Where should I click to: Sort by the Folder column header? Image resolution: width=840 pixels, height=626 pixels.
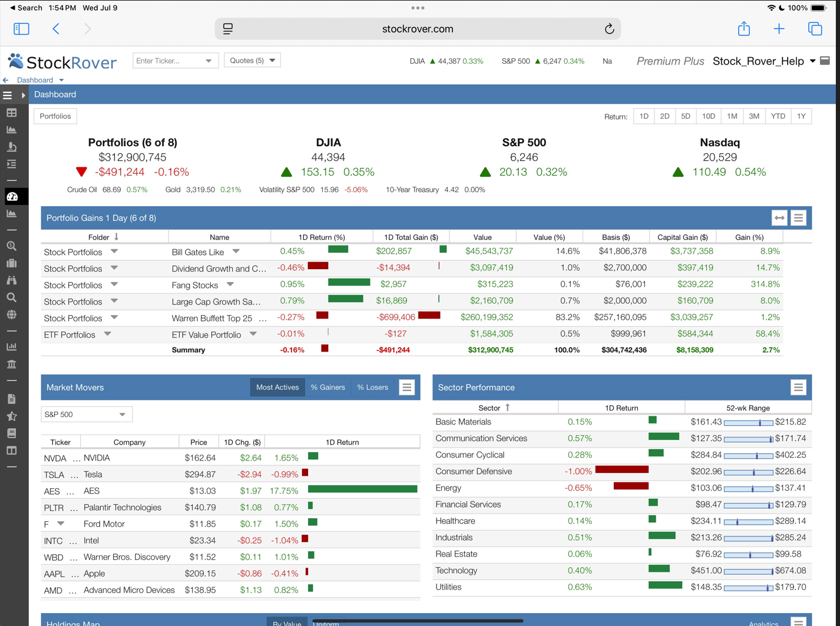(104, 237)
